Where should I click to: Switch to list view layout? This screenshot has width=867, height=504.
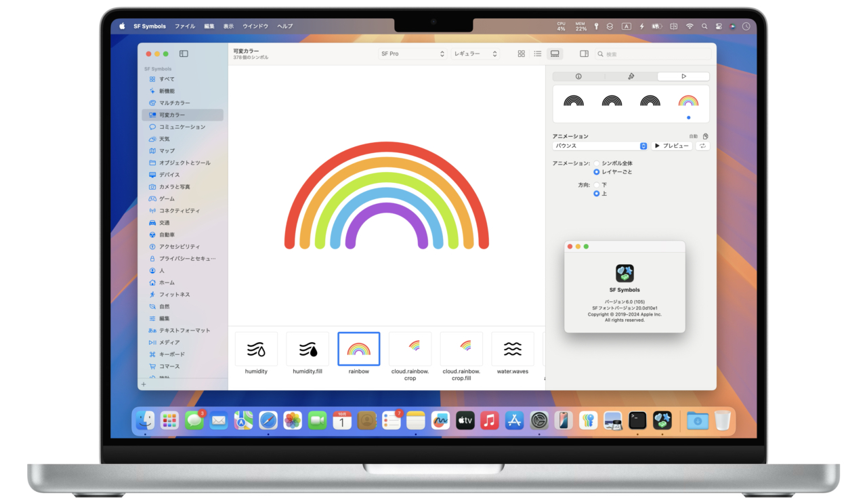tap(538, 54)
